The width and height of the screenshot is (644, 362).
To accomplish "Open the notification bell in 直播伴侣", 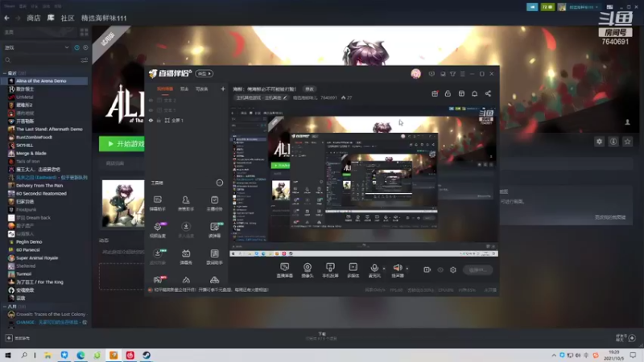I will tap(474, 93).
